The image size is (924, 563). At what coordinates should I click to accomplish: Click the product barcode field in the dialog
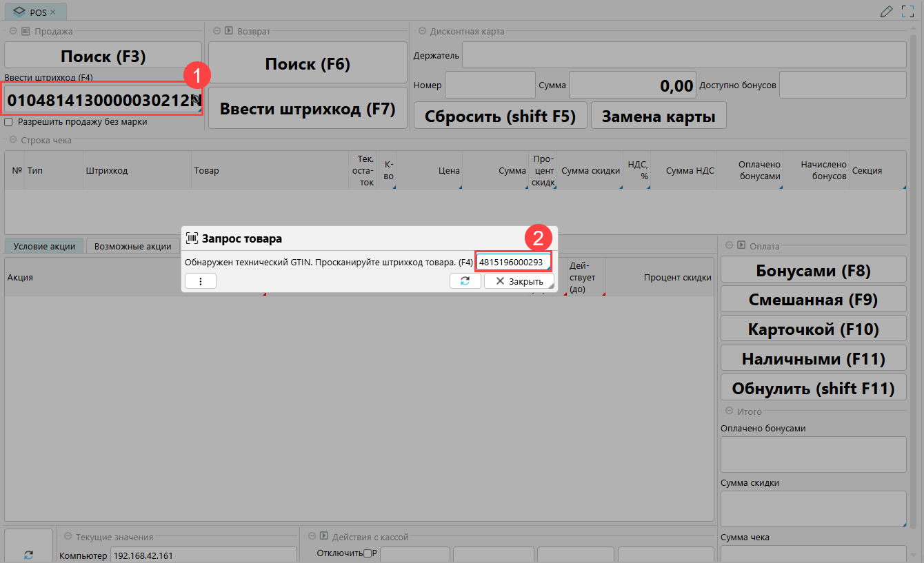(512, 262)
